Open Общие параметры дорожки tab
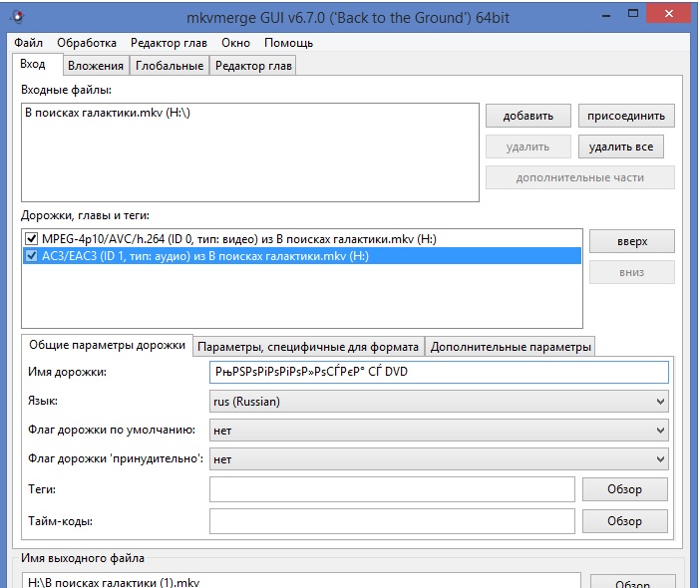 pos(107,345)
